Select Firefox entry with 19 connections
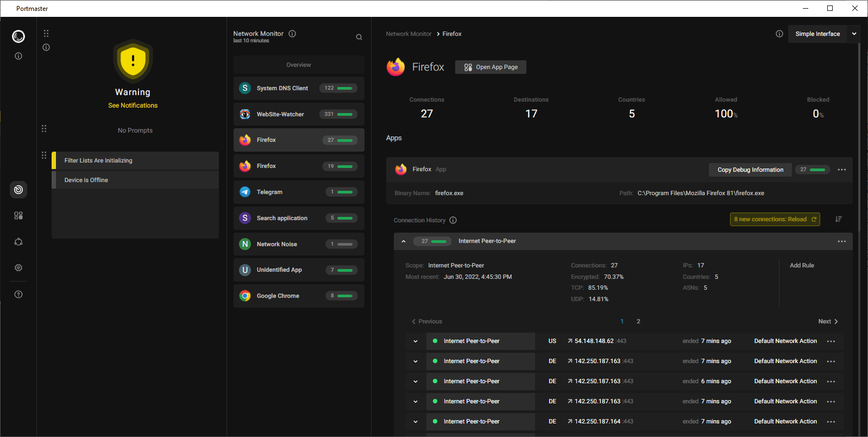Screen dimensions: 868x437 [299, 166]
